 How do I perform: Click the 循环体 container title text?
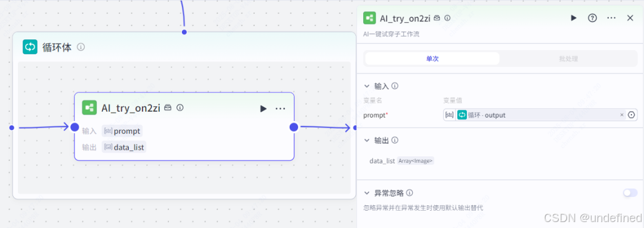[x=57, y=47]
